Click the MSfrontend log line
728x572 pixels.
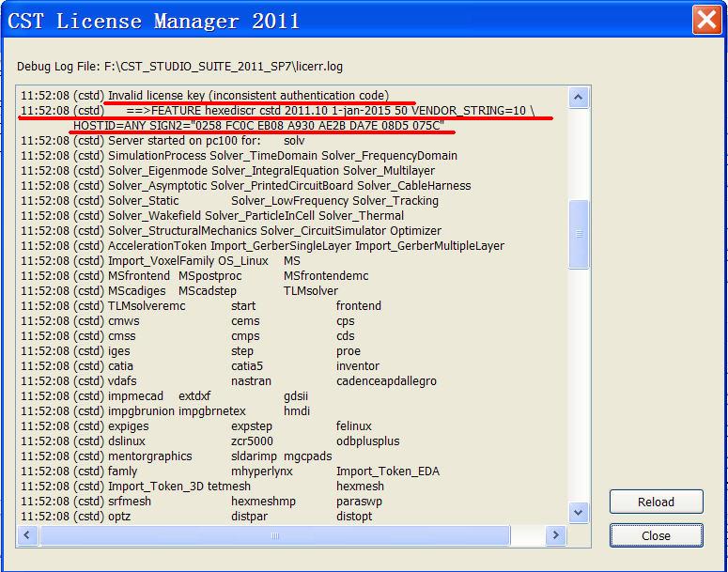(x=194, y=276)
